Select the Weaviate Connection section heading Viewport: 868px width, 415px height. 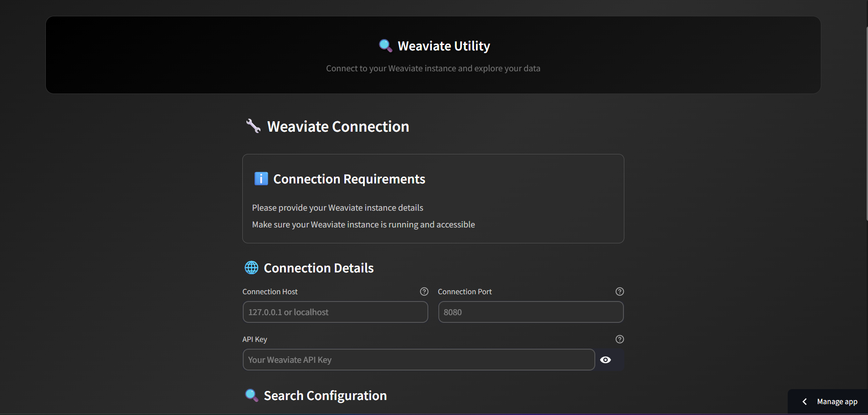(338, 126)
